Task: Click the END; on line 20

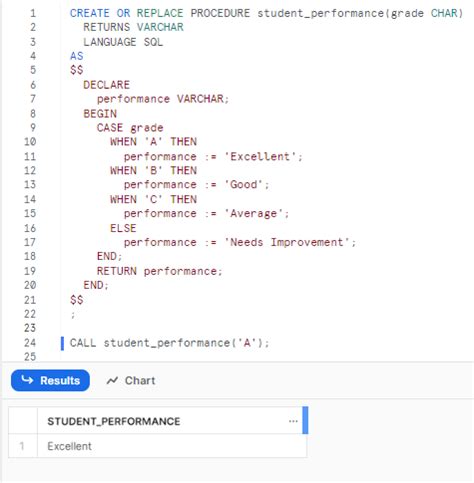Action: click(96, 285)
